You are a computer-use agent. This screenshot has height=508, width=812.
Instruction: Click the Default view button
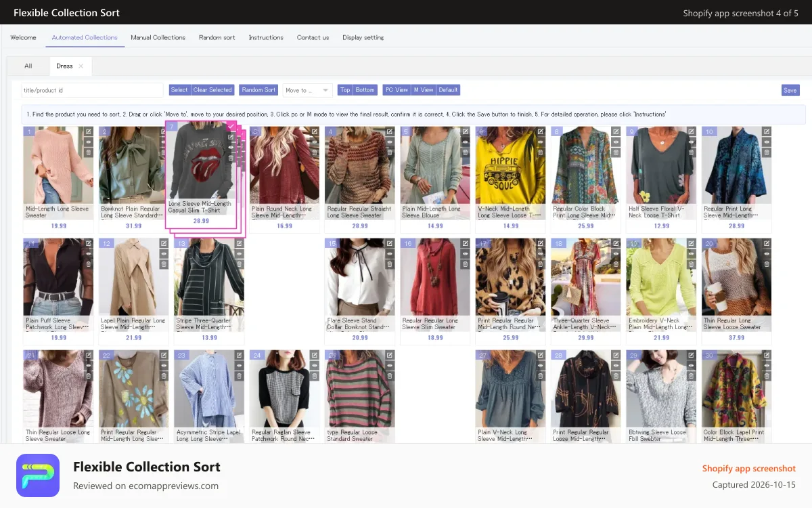448,90
